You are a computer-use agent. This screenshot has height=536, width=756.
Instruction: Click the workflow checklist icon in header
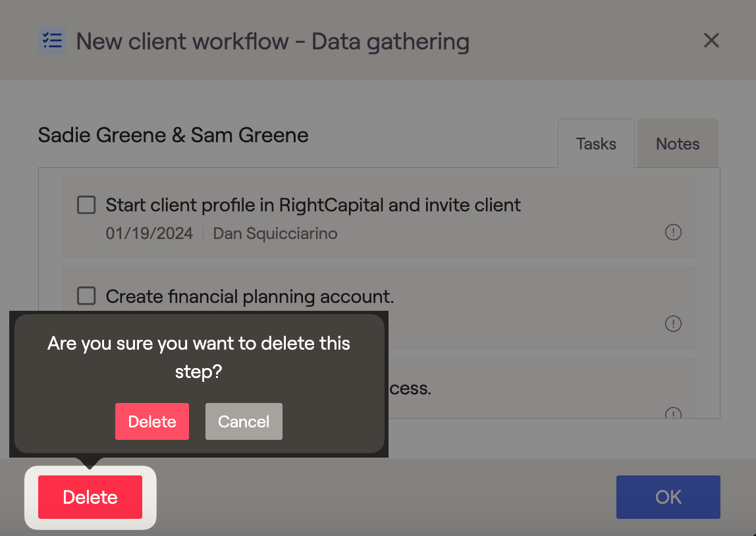(x=51, y=41)
